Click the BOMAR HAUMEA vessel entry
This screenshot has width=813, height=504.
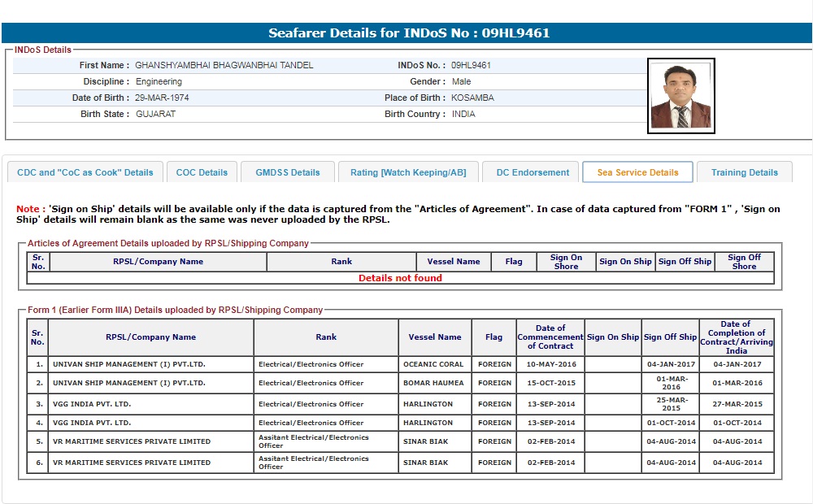coord(433,383)
